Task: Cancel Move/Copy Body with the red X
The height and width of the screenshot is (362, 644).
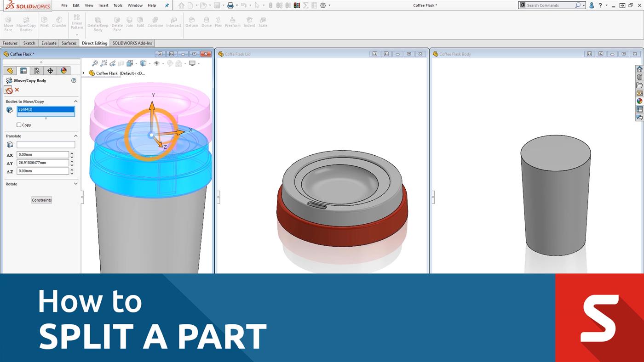Action: coord(17,90)
